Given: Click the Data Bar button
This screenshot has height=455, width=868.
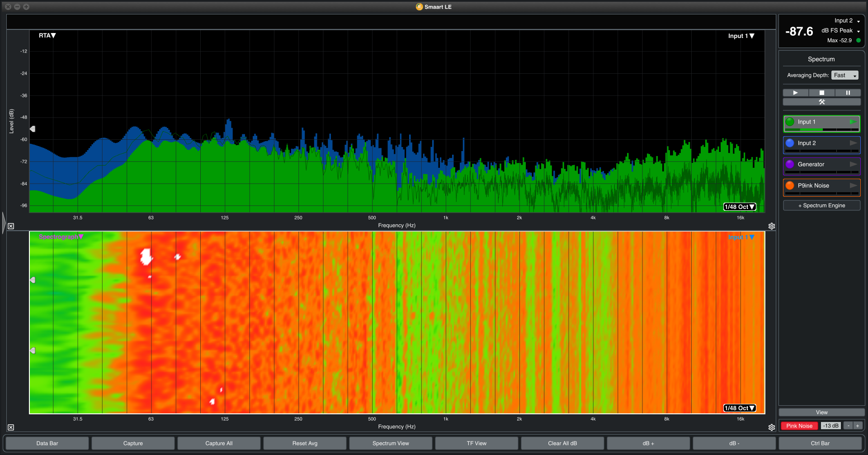Looking at the screenshot, I should tap(47, 443).
